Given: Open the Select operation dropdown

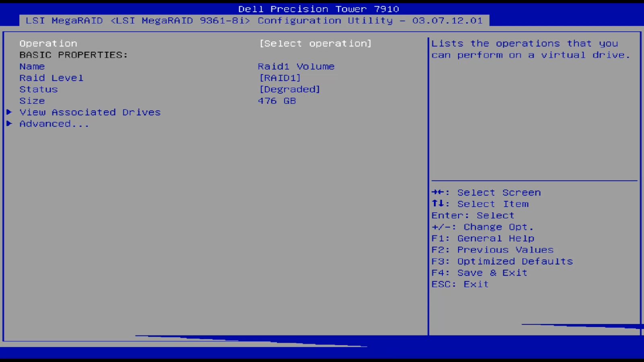Looking at the screenshot, I should click(x=315, y=43).
